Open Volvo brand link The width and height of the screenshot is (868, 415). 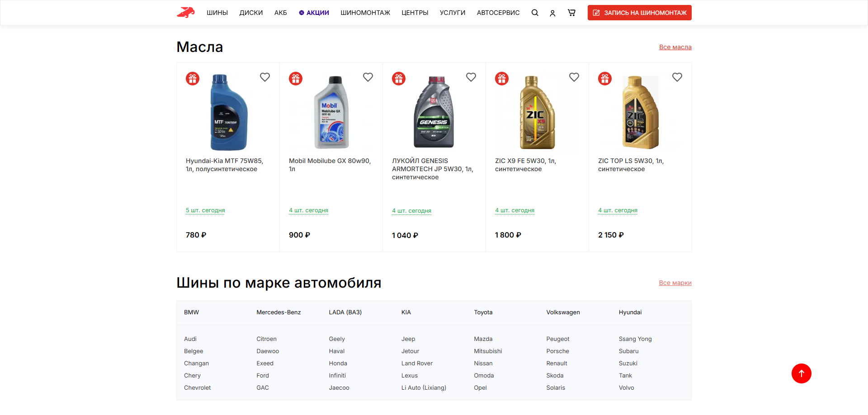[626, 388]
